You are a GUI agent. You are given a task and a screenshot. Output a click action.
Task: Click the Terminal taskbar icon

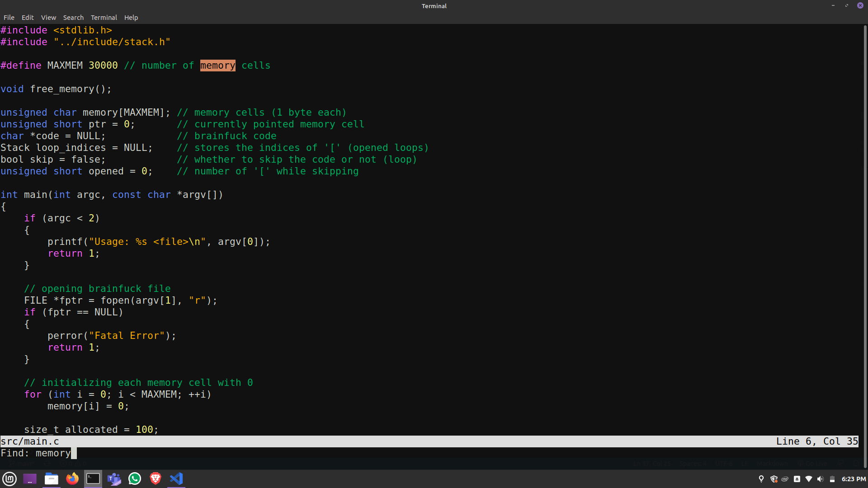tap(93, 479)
